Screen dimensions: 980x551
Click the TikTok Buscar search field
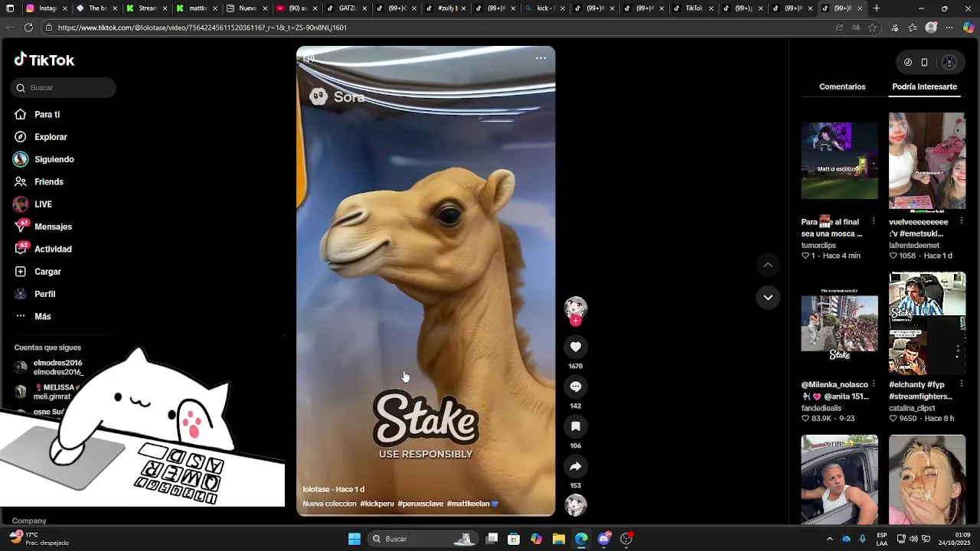(64, 88)
